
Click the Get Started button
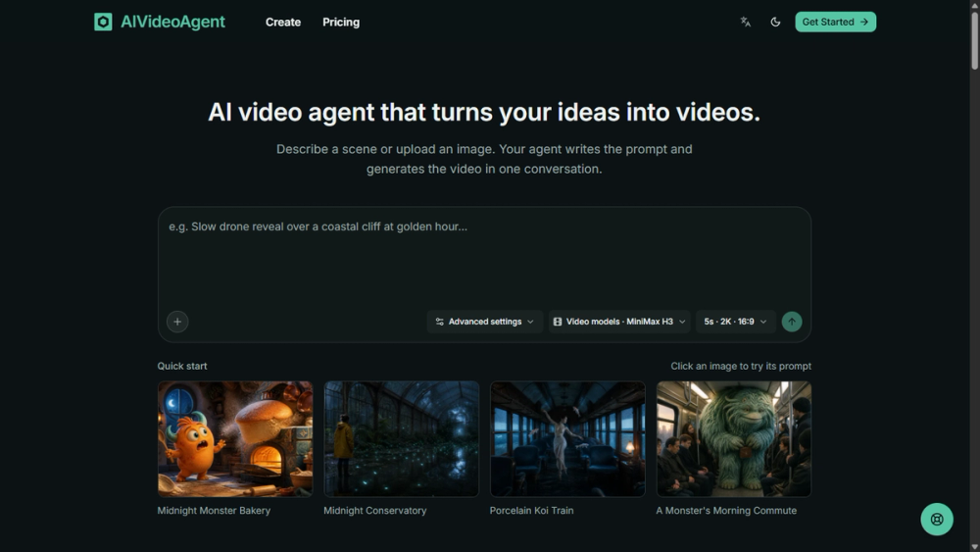[x=835, y=22]
